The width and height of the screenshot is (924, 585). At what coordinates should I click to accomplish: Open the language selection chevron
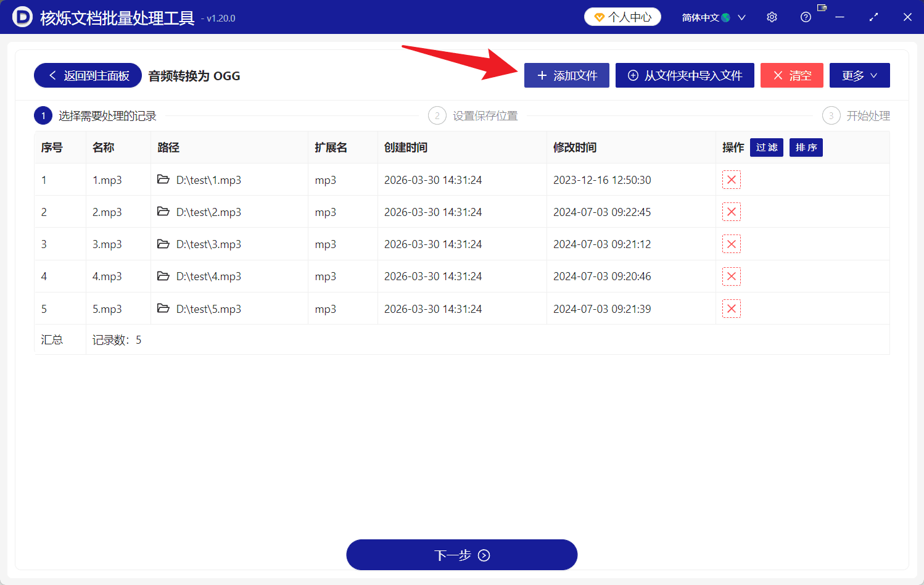pyautogui.click(x=742, y=17)
